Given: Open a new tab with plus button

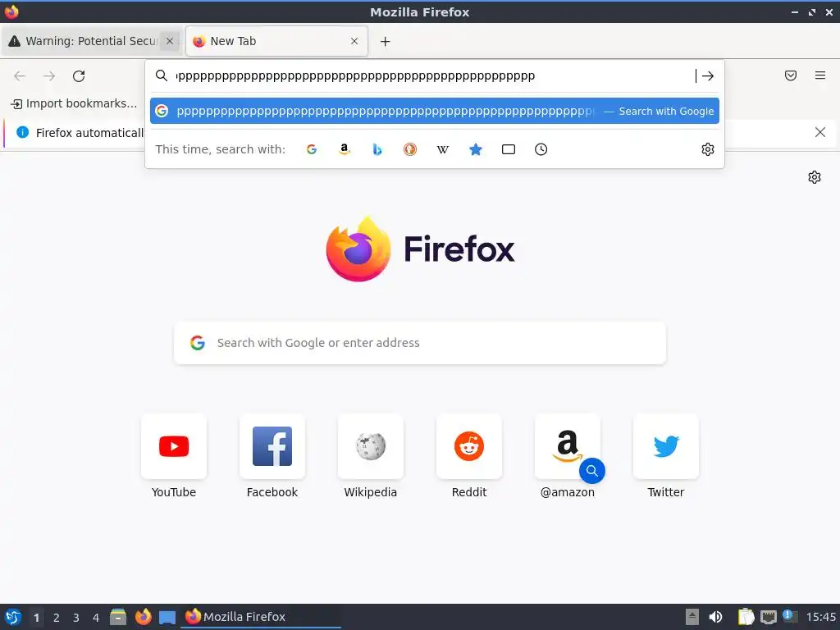Looking at the screenshot, I should click(x=386, y=41).
